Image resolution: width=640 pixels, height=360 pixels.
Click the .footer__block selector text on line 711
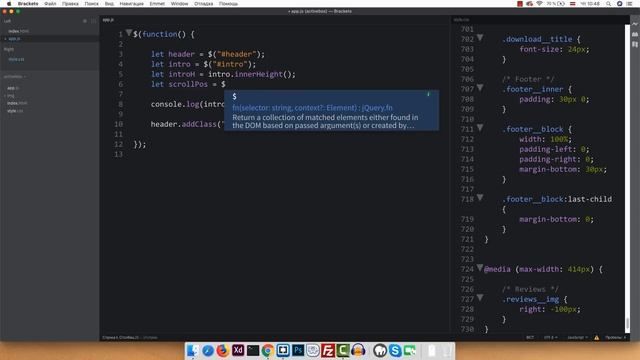point(533,129)
